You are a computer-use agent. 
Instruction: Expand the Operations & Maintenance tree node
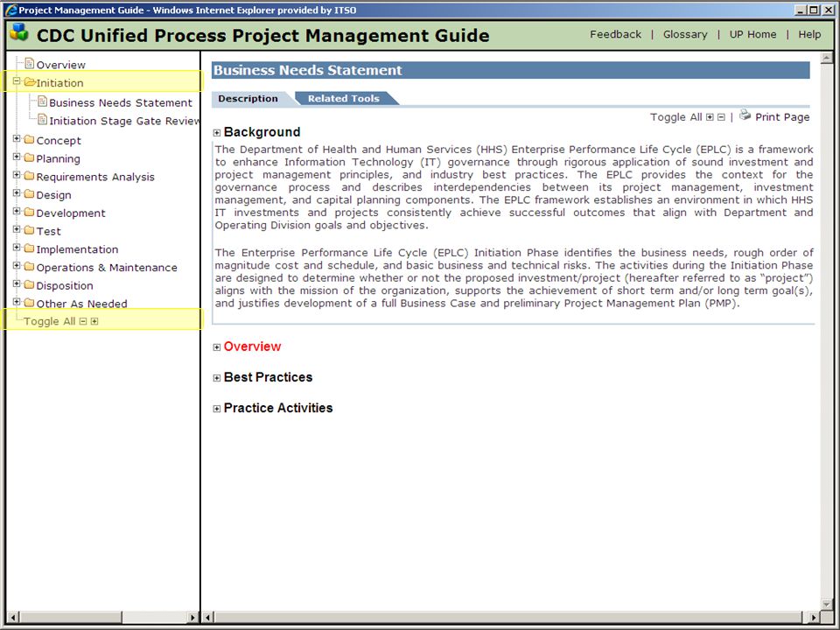pos(17,266)
